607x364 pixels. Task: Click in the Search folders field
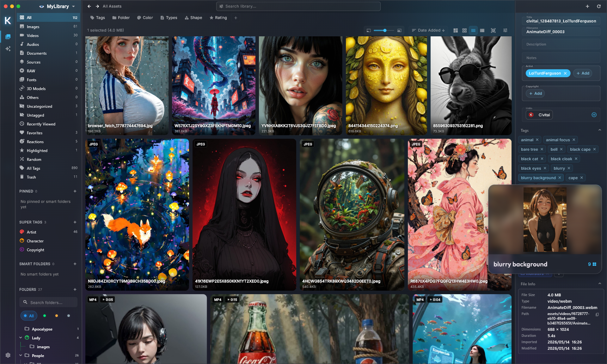48,302
